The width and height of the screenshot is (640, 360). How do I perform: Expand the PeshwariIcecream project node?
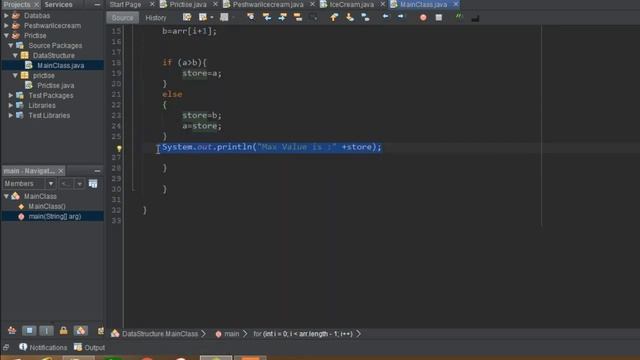pos(6,26)
